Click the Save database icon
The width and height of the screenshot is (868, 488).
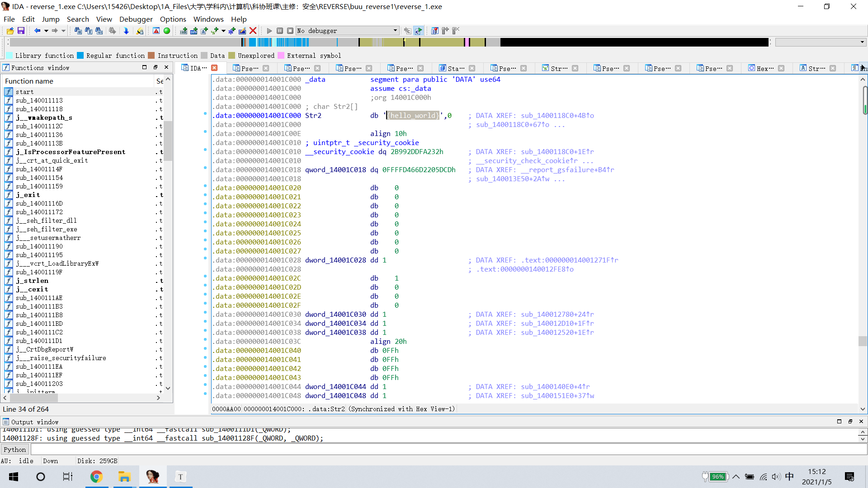click(21, 31)
